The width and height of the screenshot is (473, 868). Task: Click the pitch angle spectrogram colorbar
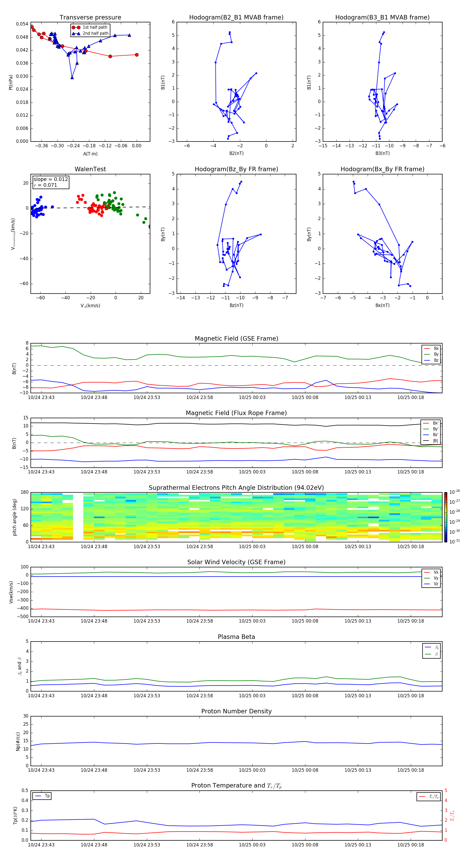click(445, 517)
